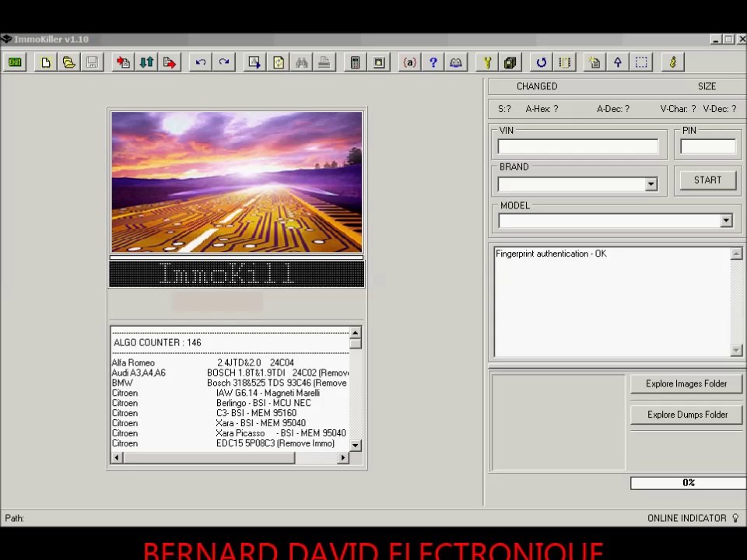Click the algo list left scroll arrow
Viewport: 747px width, 560px height.
(117, 457)
